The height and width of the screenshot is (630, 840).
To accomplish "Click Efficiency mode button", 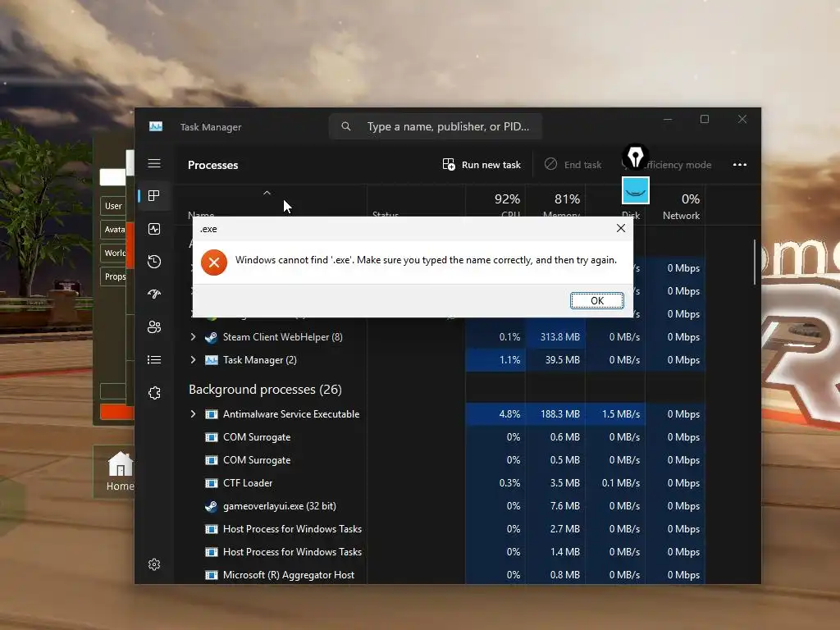I will [668, 164].
